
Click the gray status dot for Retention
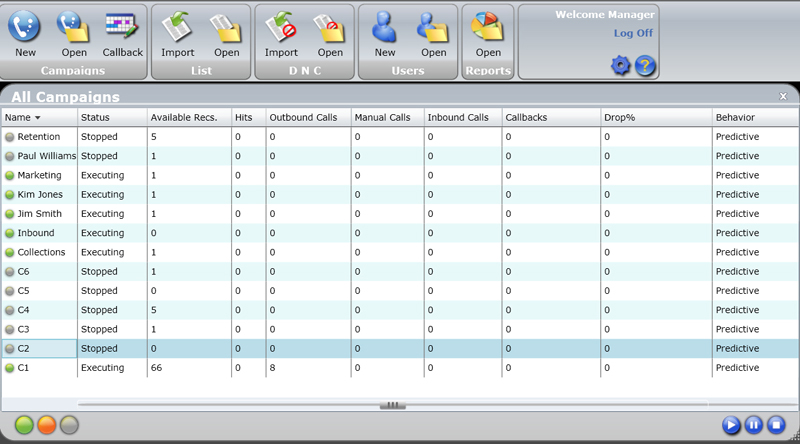10,137
